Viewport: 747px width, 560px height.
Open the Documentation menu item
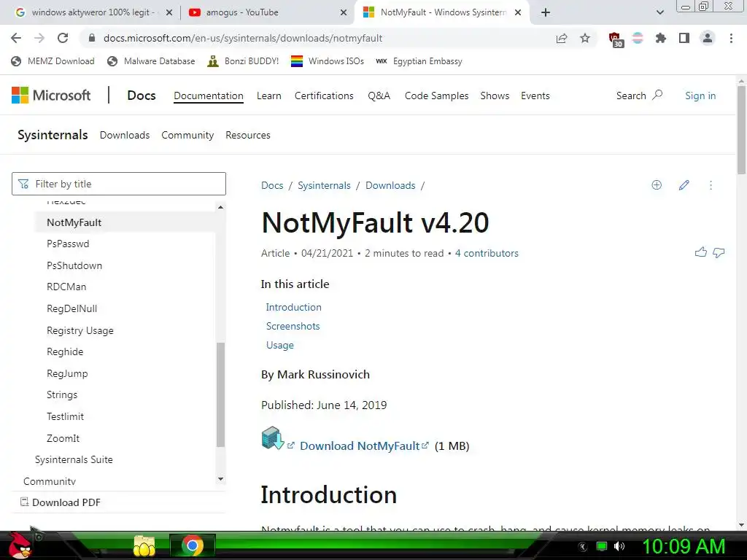(x=209, y=96)
